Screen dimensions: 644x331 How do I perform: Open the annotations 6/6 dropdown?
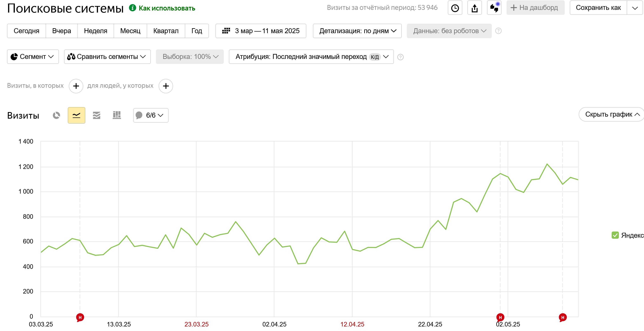(x=151, y=115)
